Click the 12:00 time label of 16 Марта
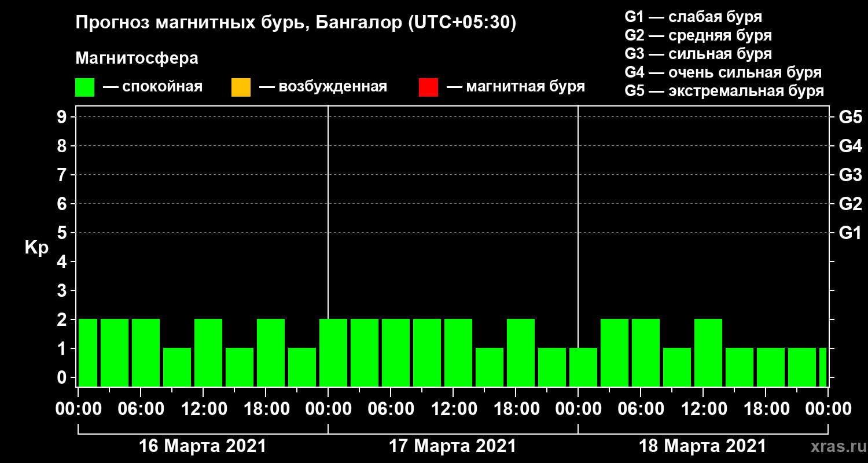The image size is (868, 463). point(203,409)
